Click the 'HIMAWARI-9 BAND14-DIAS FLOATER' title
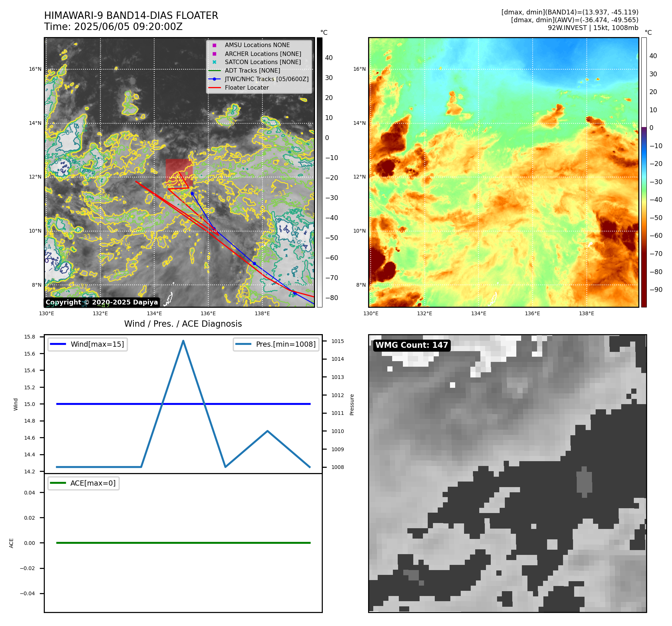The width and height of the screenshot is (672, 626). tap(131, 16)
